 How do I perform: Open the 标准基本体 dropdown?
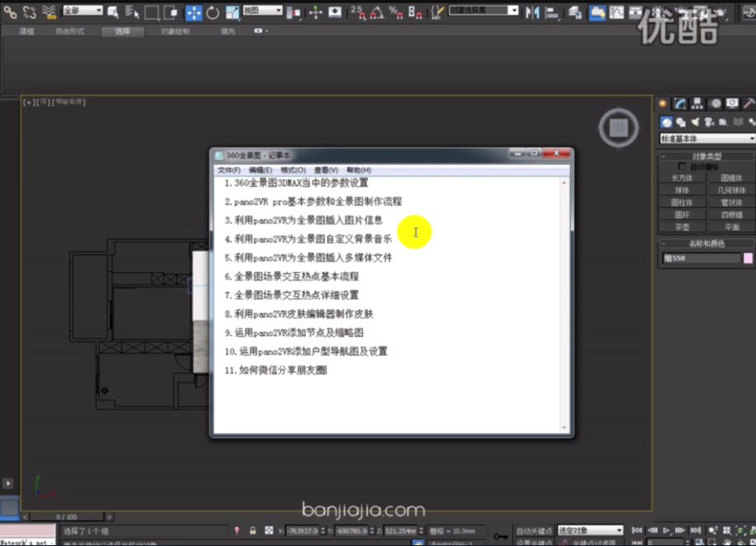coord(707,139)
